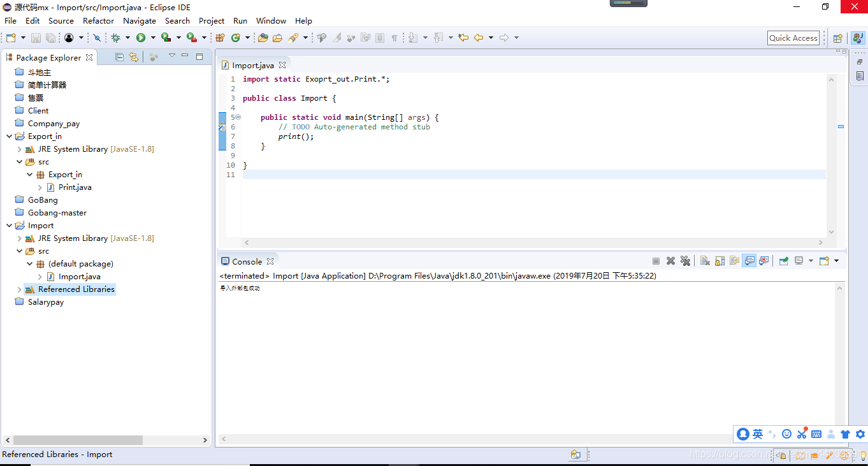Toggle Block Selection Mode icon

tap(380, 38)
